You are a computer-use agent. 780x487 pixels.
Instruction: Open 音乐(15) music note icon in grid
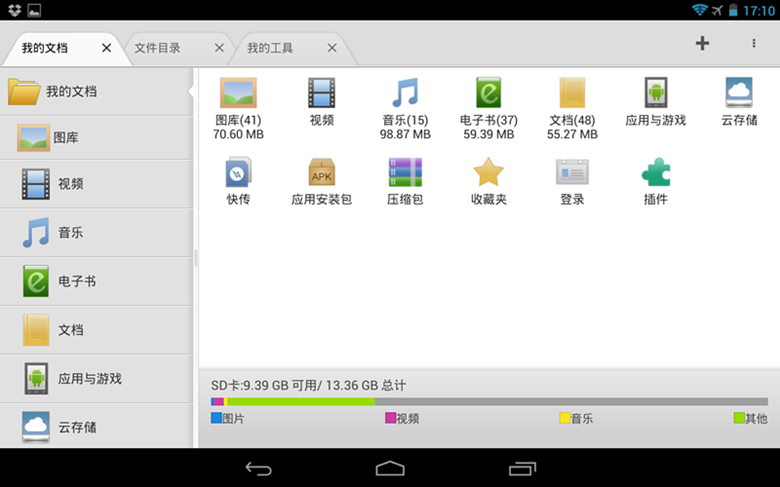405,94
